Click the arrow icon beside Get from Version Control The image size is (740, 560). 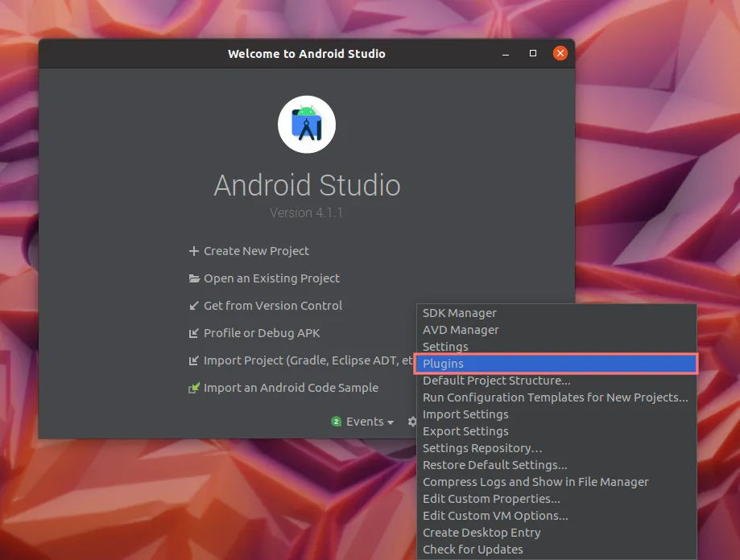coord(193,306)
